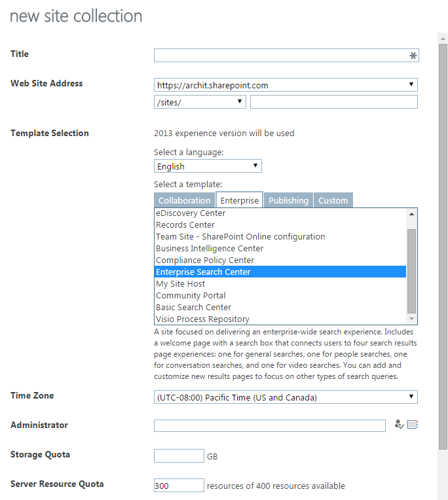Viewport: 448px width, 500px height.
Task: Select the Enterprise Search Center template
Action: 280,272
